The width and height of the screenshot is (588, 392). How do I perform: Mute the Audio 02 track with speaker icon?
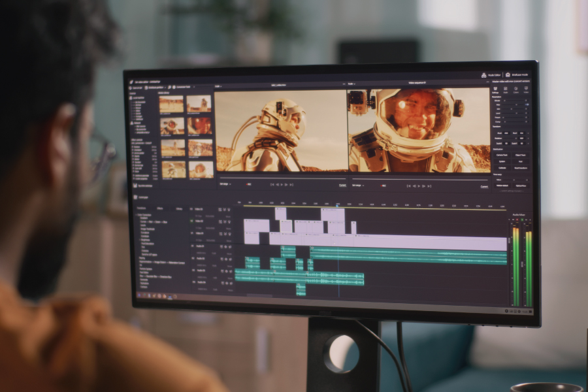(230, 259)
